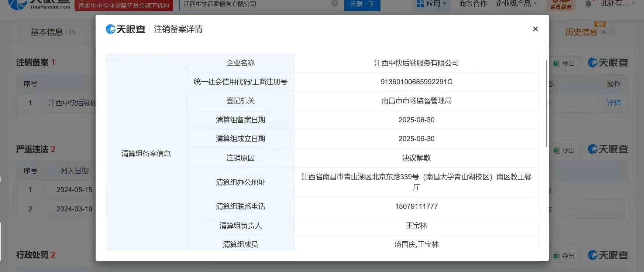Select the address starting 江西省南昌市青山湖区北京东路339号
This screenshot has height=272, width=644.
tap(417, 182)
